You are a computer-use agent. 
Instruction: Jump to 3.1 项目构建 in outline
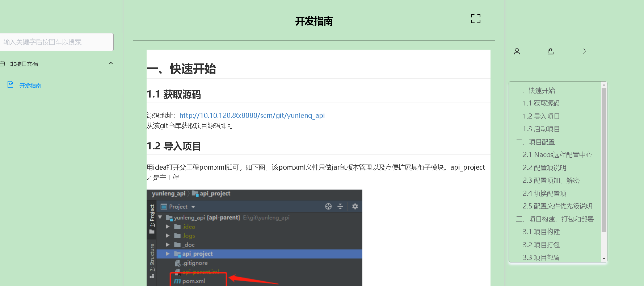click(541, 232)
